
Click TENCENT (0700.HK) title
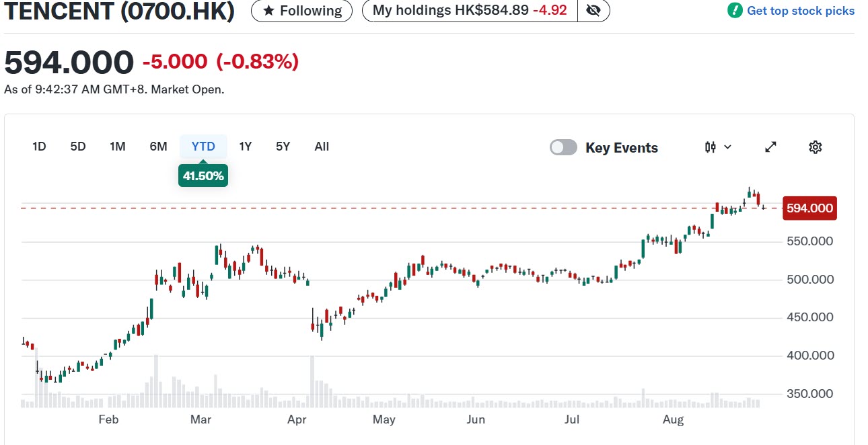(120, 11)
